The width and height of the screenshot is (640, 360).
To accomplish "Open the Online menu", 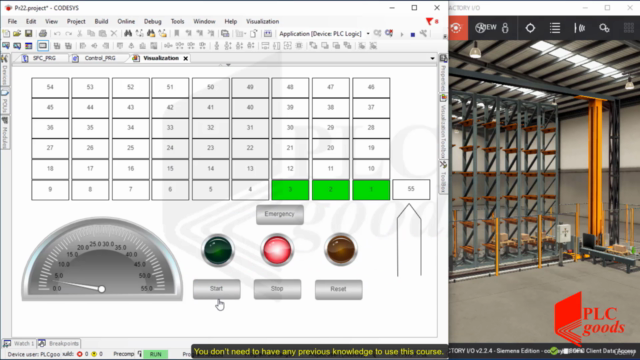I will point(126,21).
